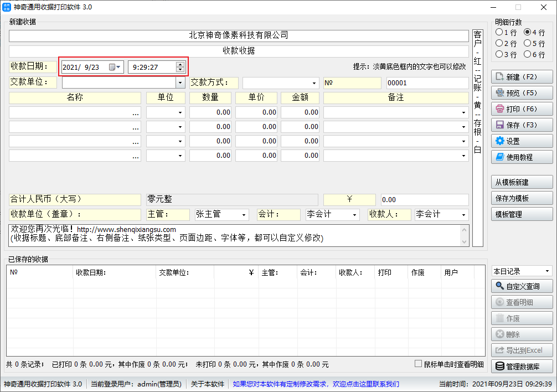Open 模板管理 template management
Image resolution: width=557 pixels, height=392 pixels.
pyautogui.click(x=522, y=214)
